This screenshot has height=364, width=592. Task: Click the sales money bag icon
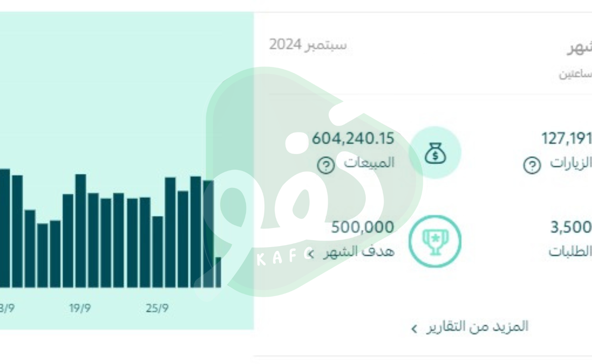[x=435, y=153]
